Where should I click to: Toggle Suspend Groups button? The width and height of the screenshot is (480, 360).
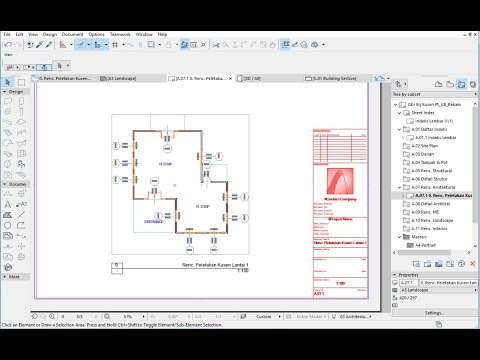[184, 45]
